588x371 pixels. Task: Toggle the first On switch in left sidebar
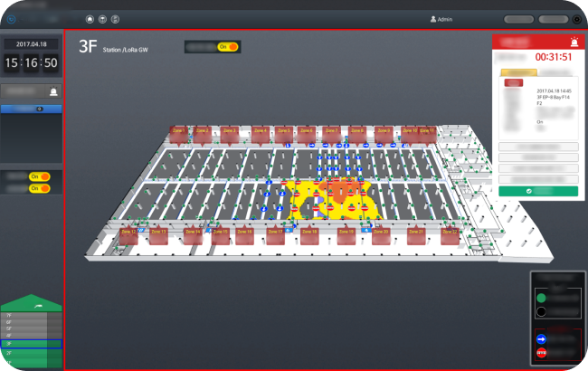point(39,176)
